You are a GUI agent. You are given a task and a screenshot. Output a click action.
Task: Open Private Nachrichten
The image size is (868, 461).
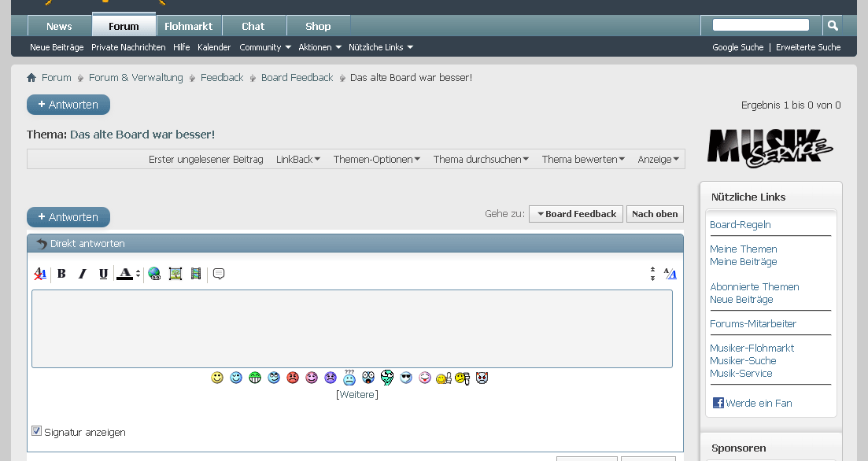click(x=128, y=47)
